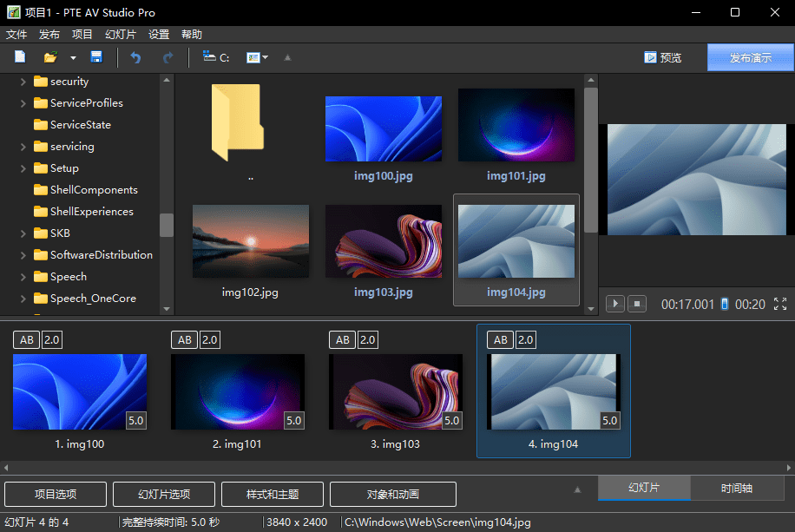795x532 pixels.
Task: Click the 发布演示 publish button
Action: pos(751,57)
